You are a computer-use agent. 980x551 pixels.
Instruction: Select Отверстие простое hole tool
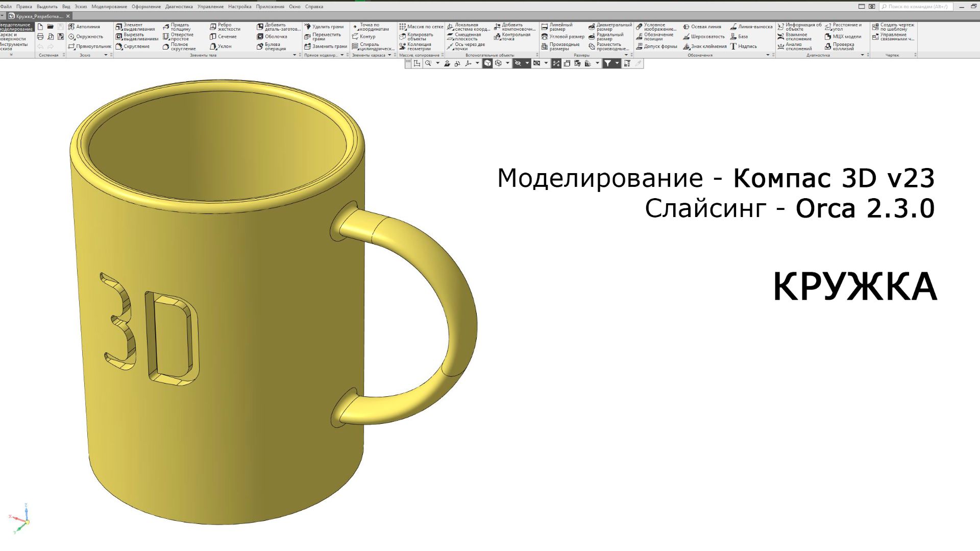click(178, 37)
